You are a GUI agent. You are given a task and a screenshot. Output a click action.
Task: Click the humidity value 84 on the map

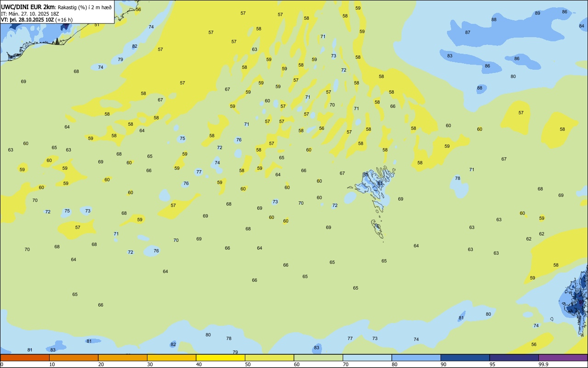click(x=582, y=26)
